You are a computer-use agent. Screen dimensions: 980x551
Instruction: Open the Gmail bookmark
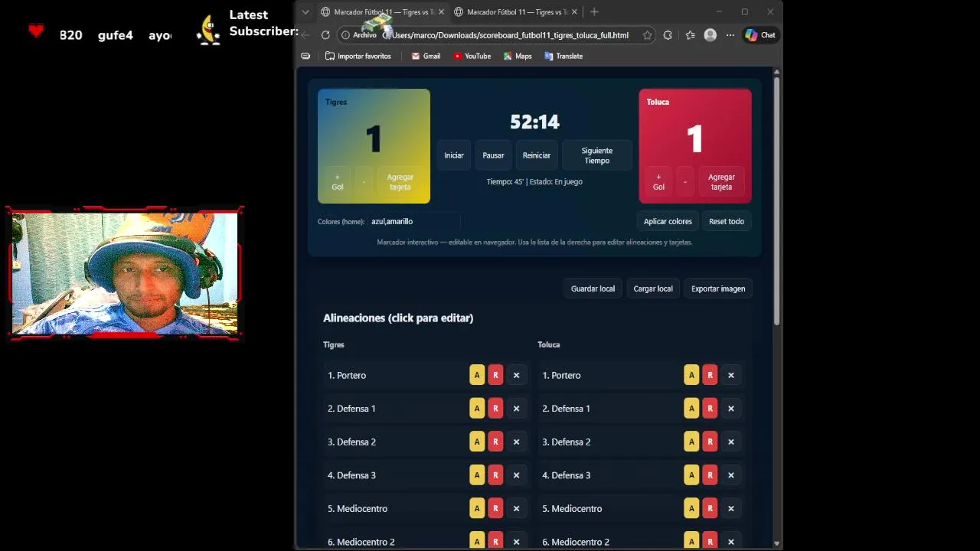426,56
